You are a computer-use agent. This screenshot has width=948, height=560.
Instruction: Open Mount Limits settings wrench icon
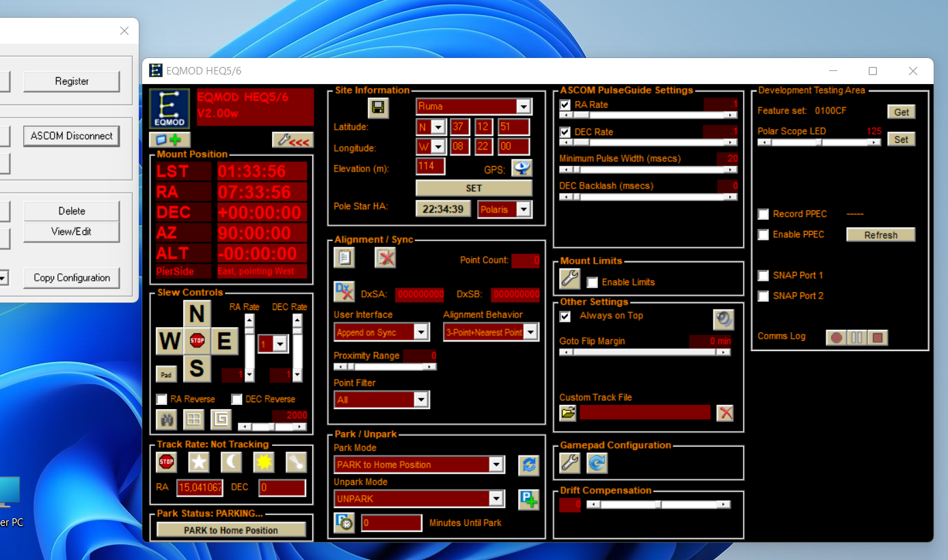pyautogui.click(x=569, y=279)
